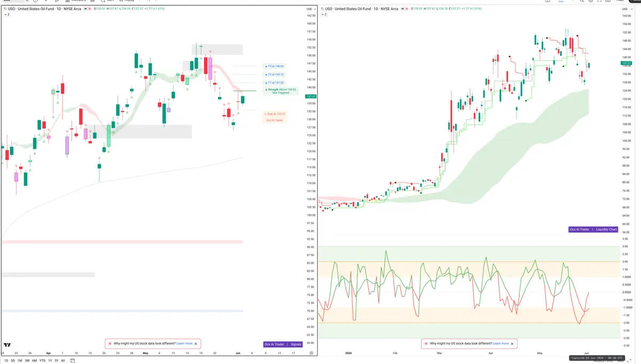The width and height of the screenshot is (641, 364).
Task: Select the 1D date range
Action: (x=6, y=361)
